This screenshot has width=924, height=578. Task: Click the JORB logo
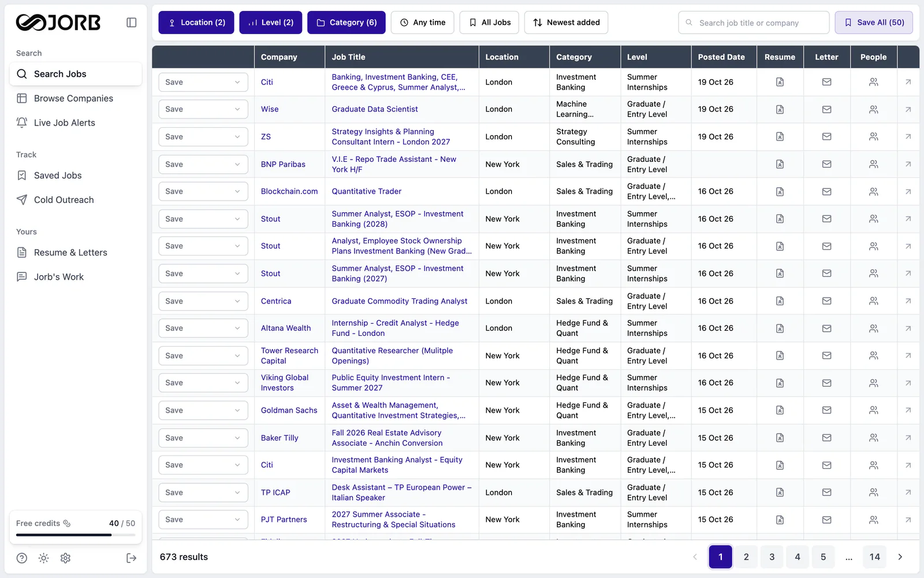[x=58, y=23]
